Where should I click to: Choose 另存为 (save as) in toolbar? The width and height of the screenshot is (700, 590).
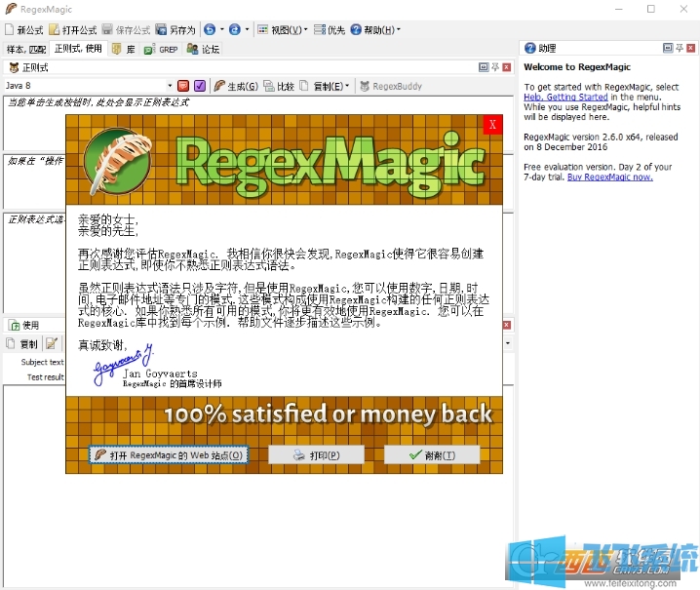(x=175, y=30)
